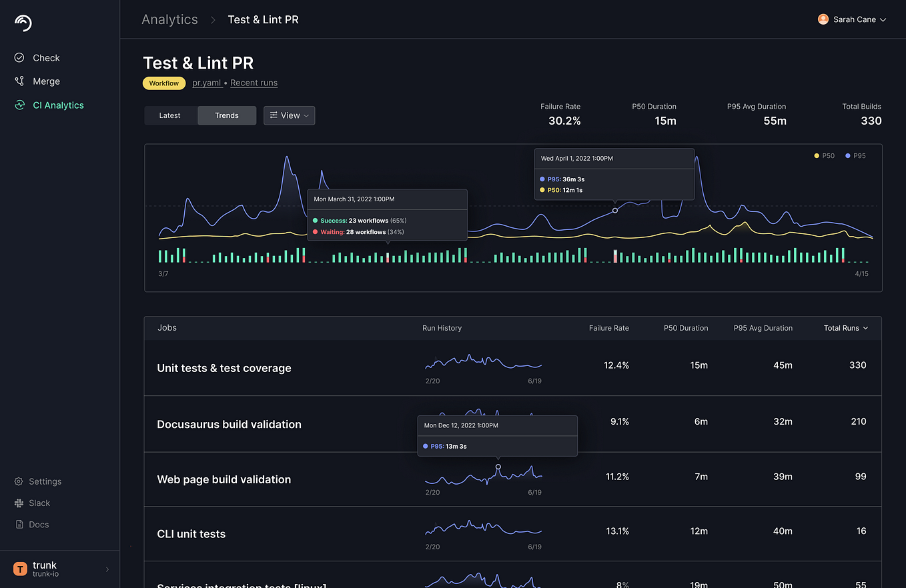Open the Docs sidebar item
The height and width of the screenshot is (588, 906).
[x=38, y=524]
